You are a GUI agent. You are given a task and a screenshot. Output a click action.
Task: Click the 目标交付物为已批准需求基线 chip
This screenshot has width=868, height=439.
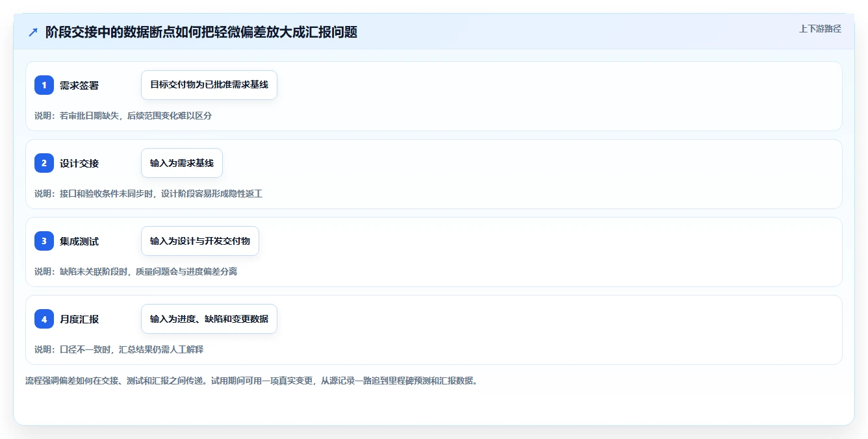tap(209, 85)
